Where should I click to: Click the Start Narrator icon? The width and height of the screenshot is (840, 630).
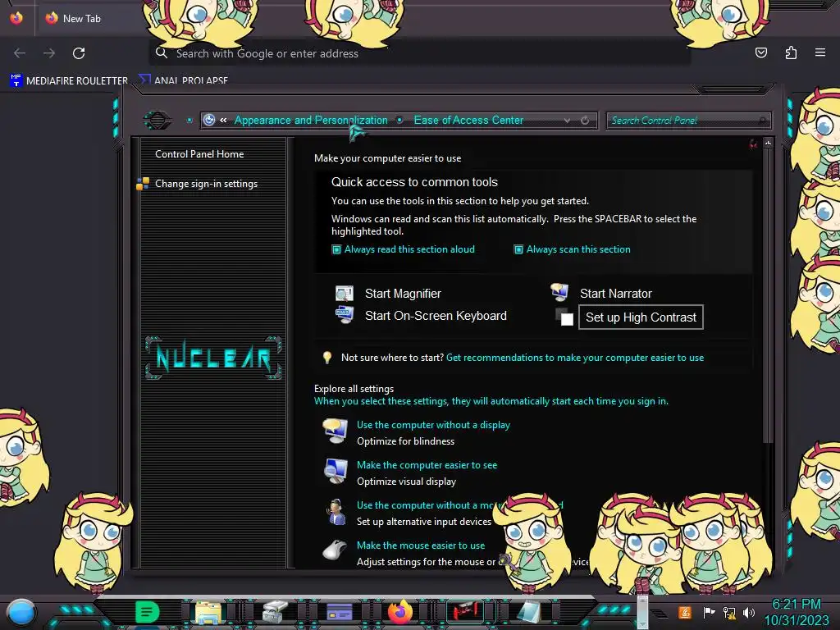(x=559, y=292)
